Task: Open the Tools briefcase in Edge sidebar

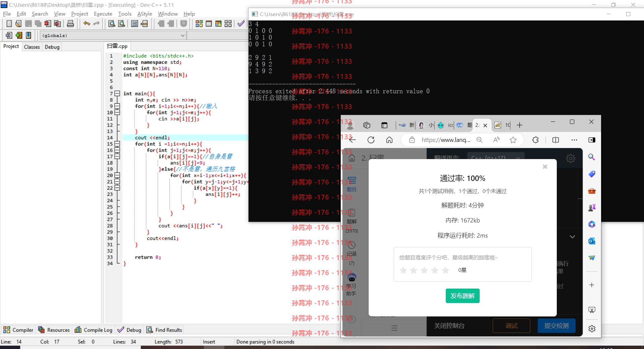Action: pyautogui.click(x=592, y=191)
